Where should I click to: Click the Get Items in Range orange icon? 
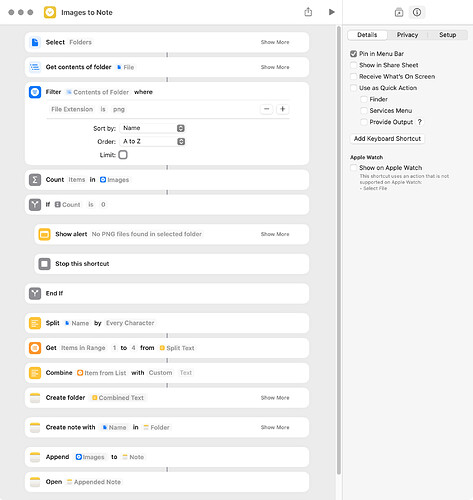[35, 348]
